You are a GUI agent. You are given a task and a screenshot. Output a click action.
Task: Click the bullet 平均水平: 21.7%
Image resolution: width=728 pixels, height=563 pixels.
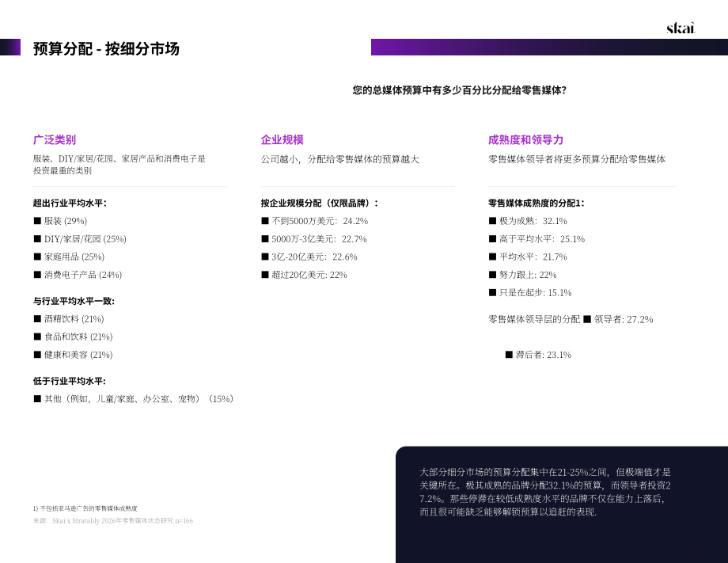tap(528, 257)
